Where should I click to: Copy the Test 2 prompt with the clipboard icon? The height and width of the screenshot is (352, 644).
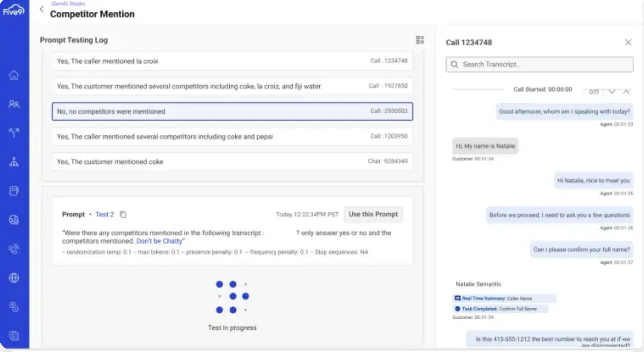click(x=123, y=214)
